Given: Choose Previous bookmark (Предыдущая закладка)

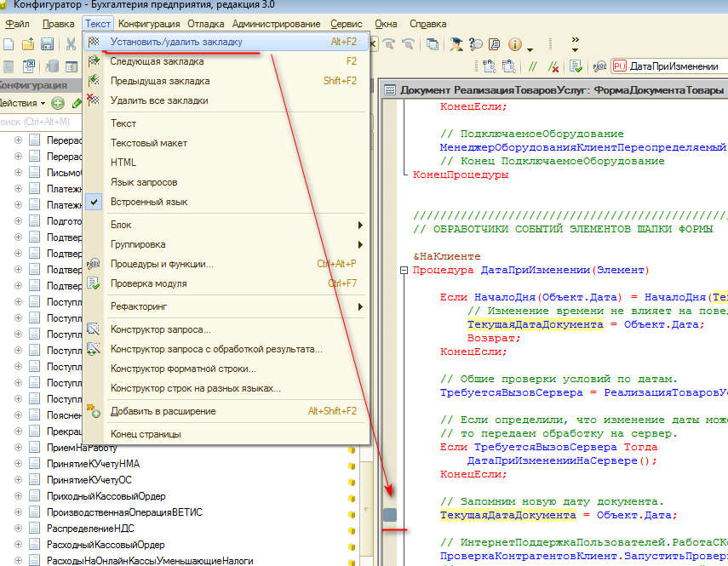Looking at the screenshot, I should [x=159, y=81].
